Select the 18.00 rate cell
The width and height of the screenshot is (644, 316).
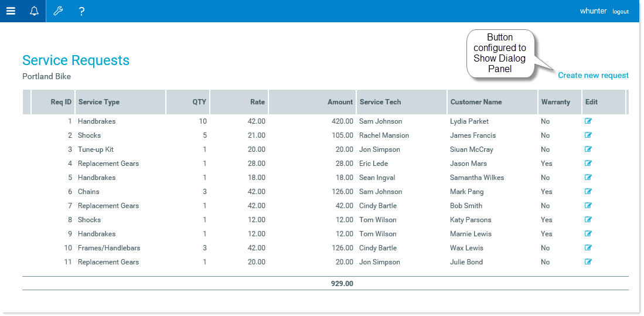[257, 178]
